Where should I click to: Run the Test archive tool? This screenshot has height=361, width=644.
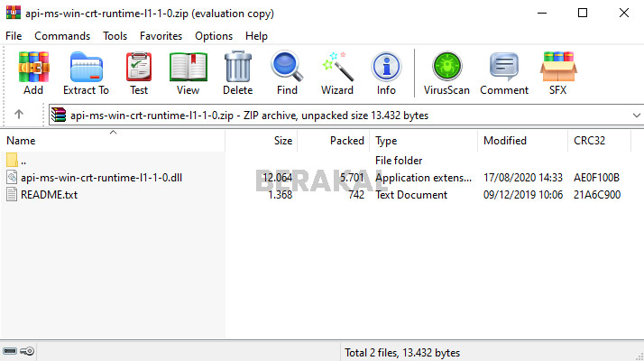139,73
